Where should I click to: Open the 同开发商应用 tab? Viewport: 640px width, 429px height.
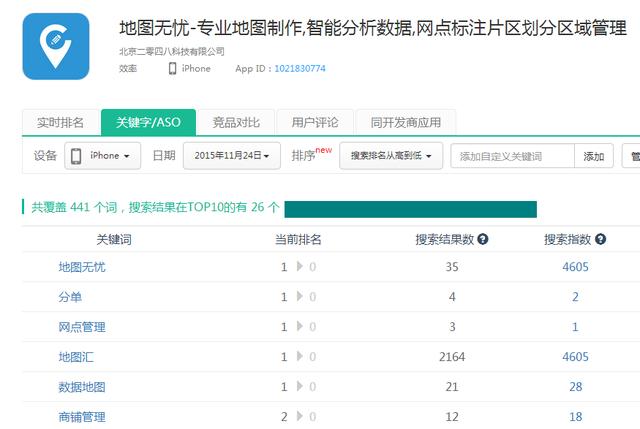tap(406, 122)
